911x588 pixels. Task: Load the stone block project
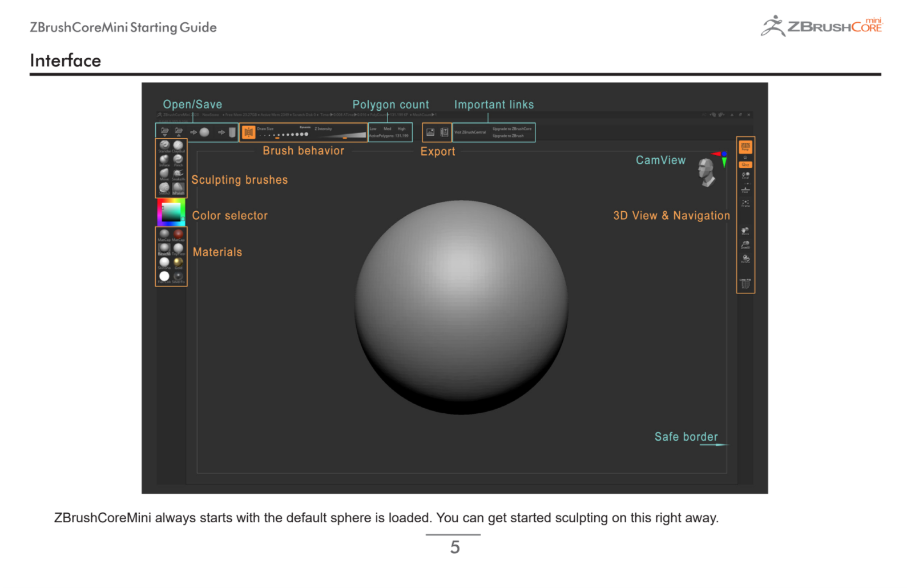[x=227, y=132]
